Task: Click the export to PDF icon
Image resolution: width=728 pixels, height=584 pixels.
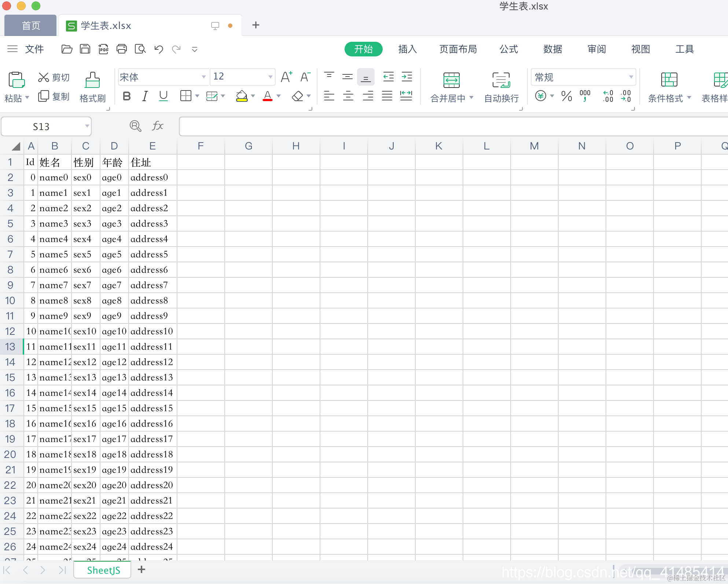Action: (x=103, y=49)
